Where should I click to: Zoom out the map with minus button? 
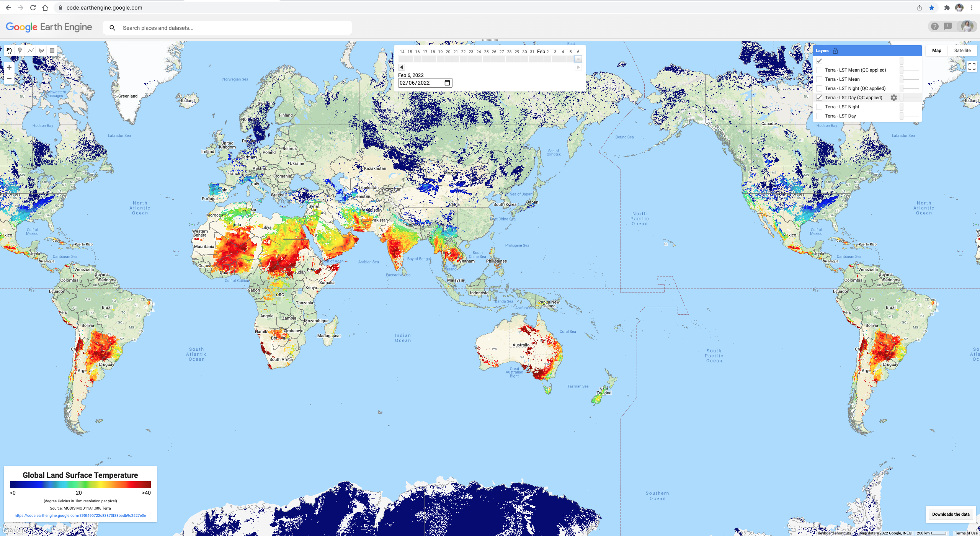coord(9,78)
